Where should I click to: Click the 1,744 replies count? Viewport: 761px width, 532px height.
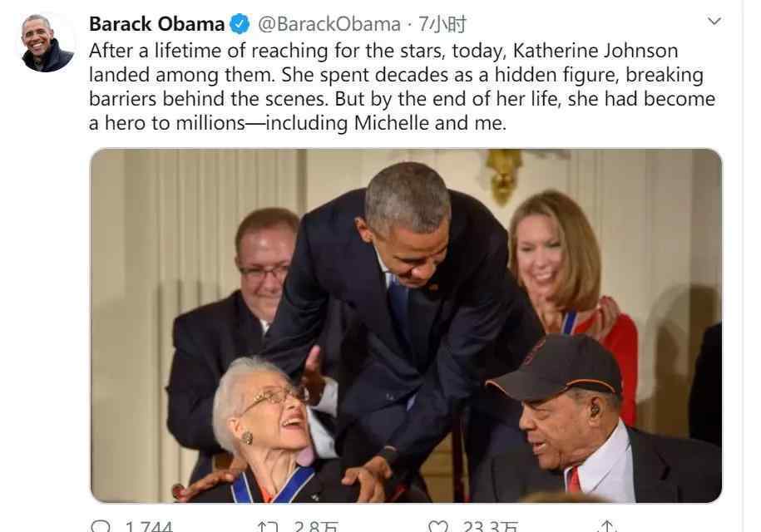pos(149,527)
